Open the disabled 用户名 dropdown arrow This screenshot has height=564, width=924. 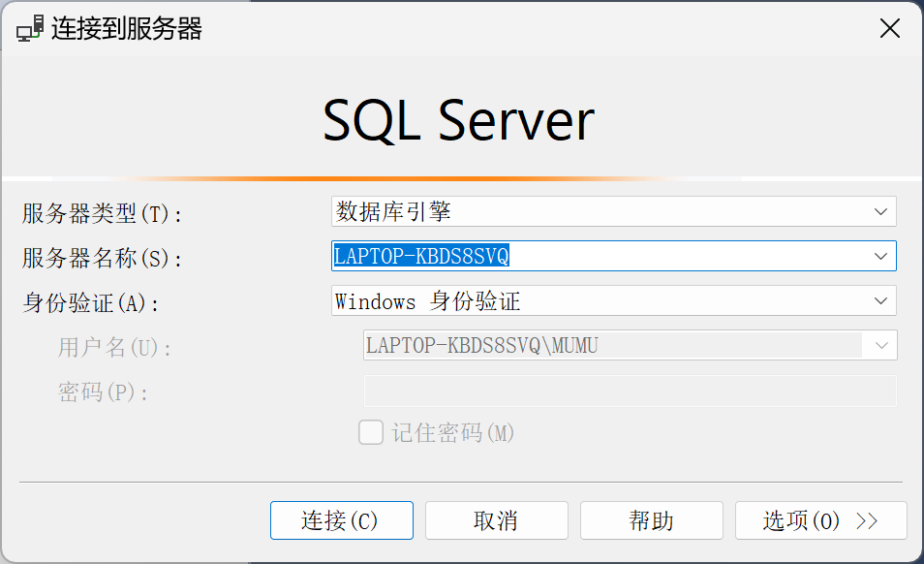[881, 345]
